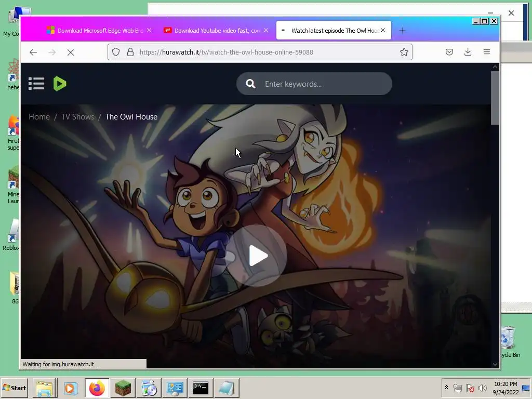Select the Roblox desktop shortcut
Viewport: 532px width, 399px height.
pyautogui.click(x=11, y=234)
